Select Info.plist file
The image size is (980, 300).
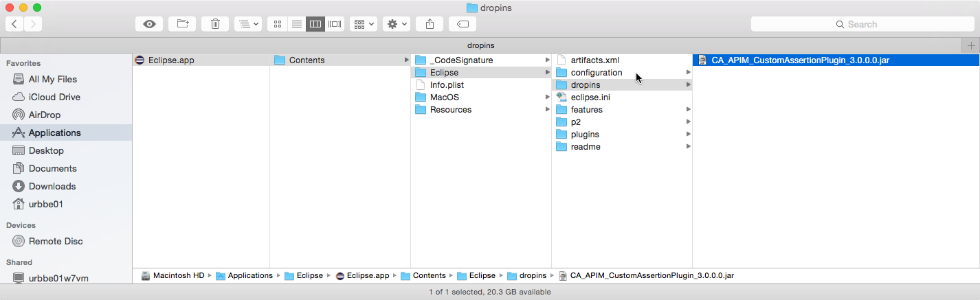coord(481,84)
